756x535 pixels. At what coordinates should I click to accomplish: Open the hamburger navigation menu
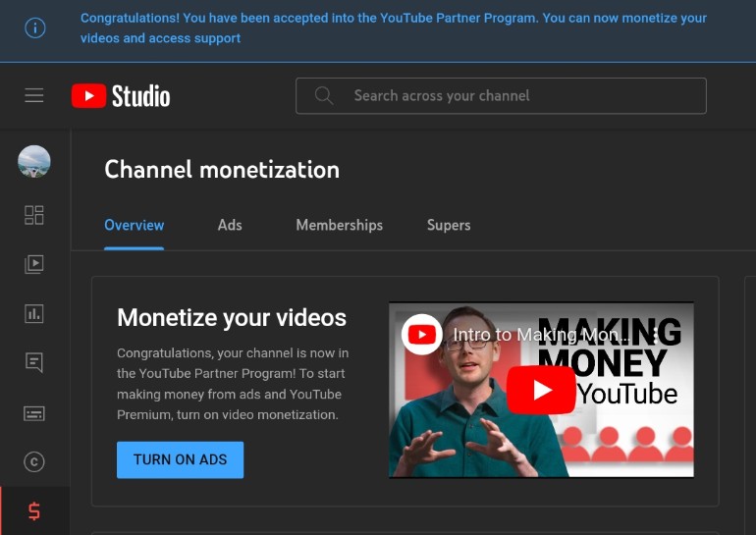point(34,95)
